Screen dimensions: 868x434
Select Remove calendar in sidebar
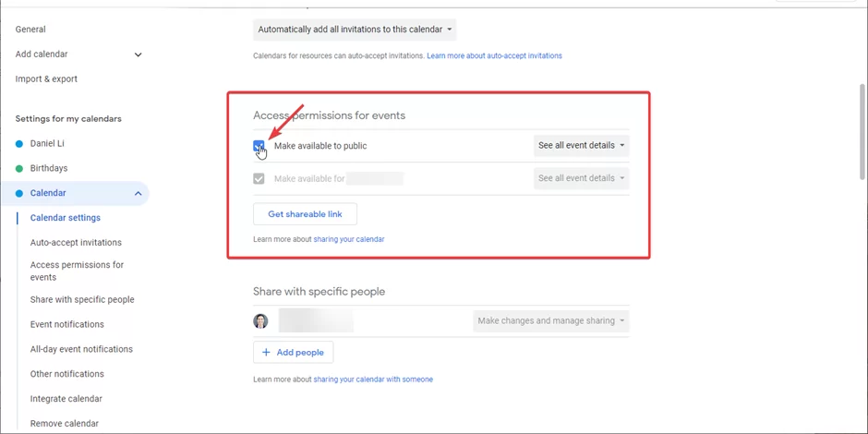click(65, 424)
